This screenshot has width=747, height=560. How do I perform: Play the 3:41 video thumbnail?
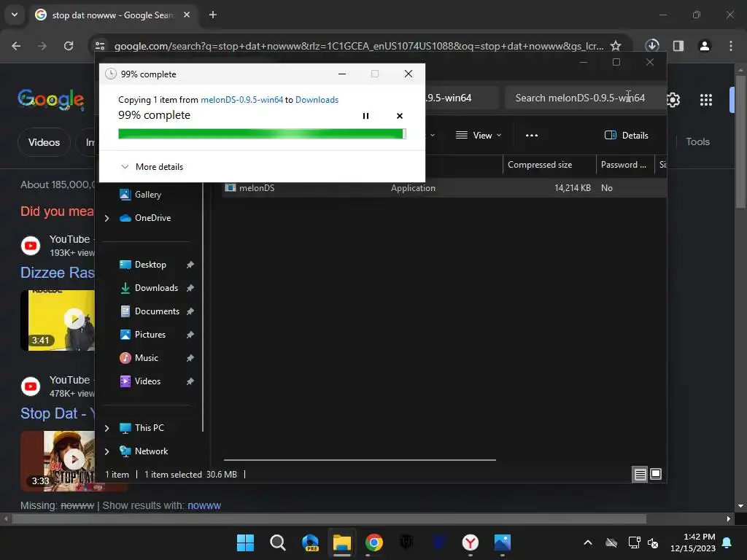point(58,320)
